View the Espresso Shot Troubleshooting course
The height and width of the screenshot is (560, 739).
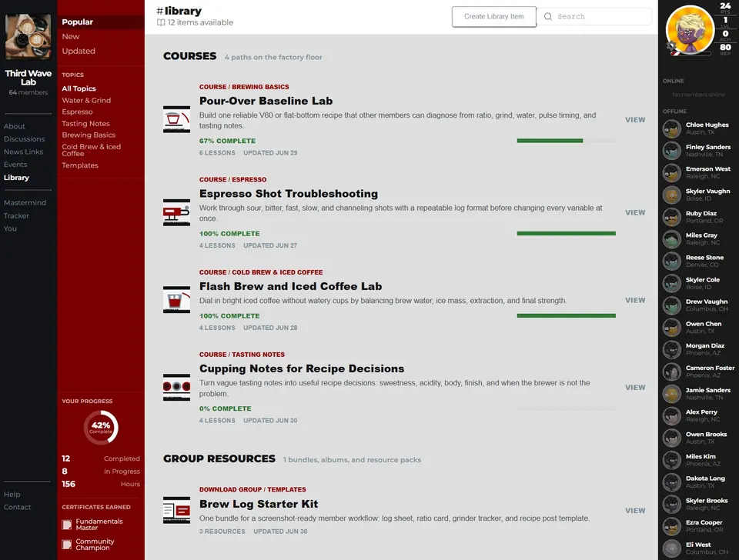click(x=635, y=212)
